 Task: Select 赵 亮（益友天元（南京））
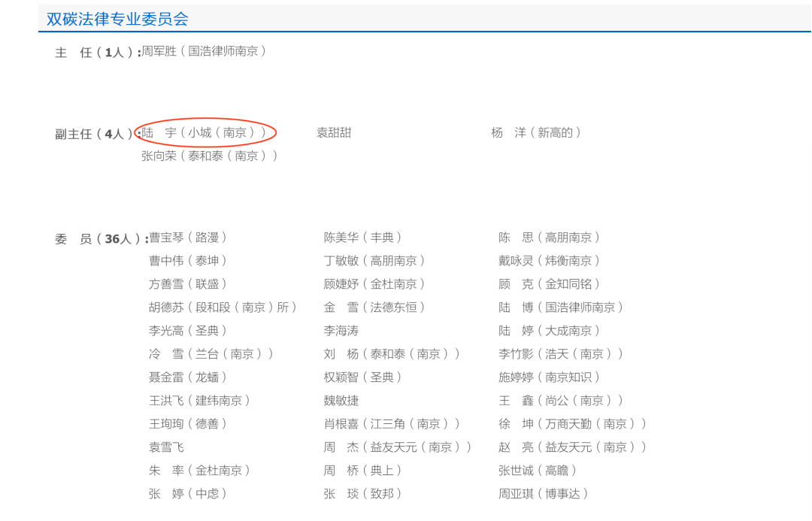[573, 447]
